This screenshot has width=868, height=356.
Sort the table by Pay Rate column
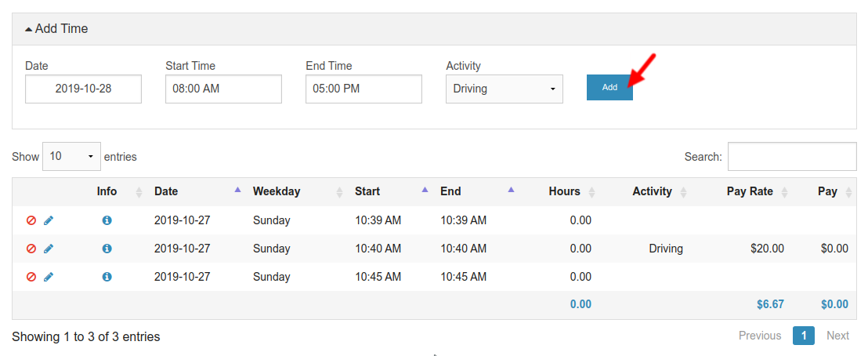[x=749, y=191]
